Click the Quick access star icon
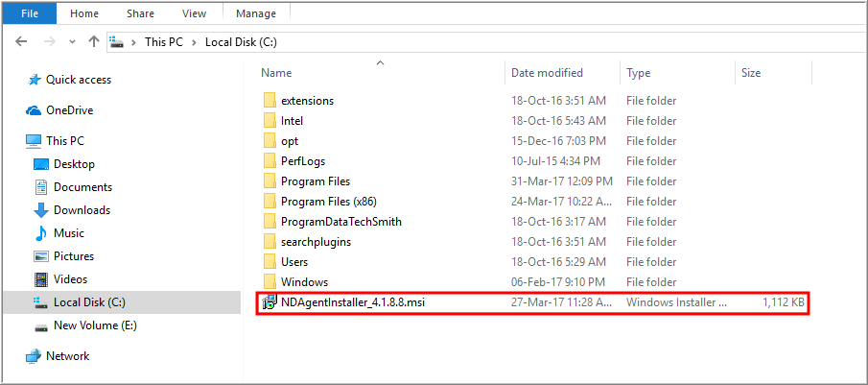 click(x=35, y=80)
